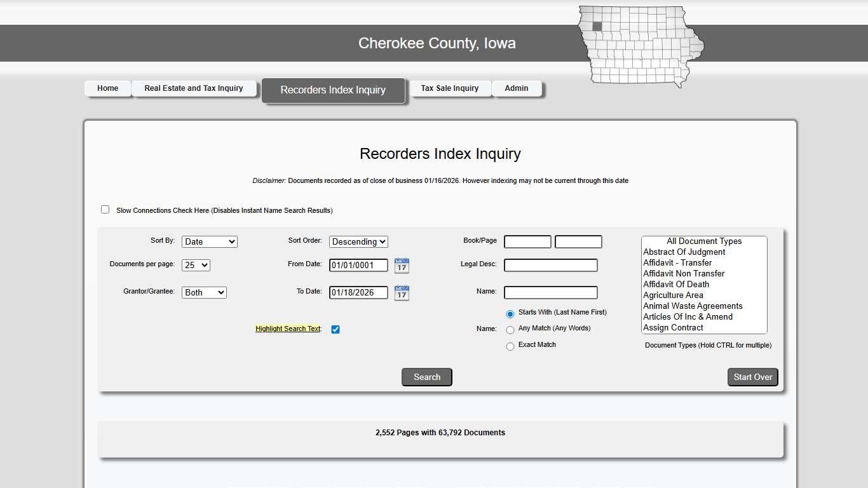
Task: Click the Highlight Search Text link
Action: (288, 329)
